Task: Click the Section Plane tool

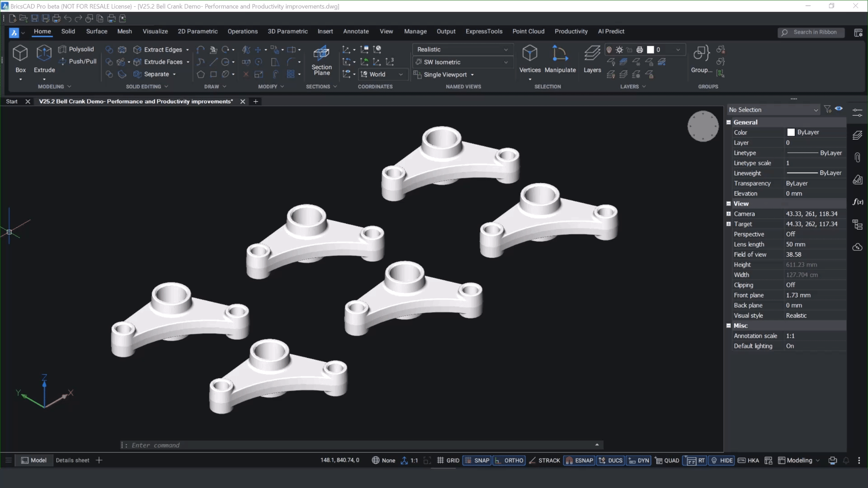Action: coord(321,60)
